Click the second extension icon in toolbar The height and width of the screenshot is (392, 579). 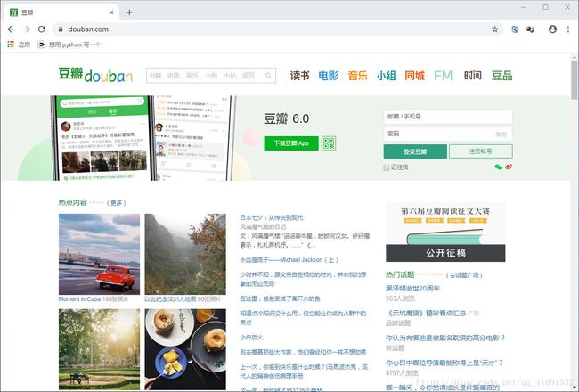pos(530,29)
